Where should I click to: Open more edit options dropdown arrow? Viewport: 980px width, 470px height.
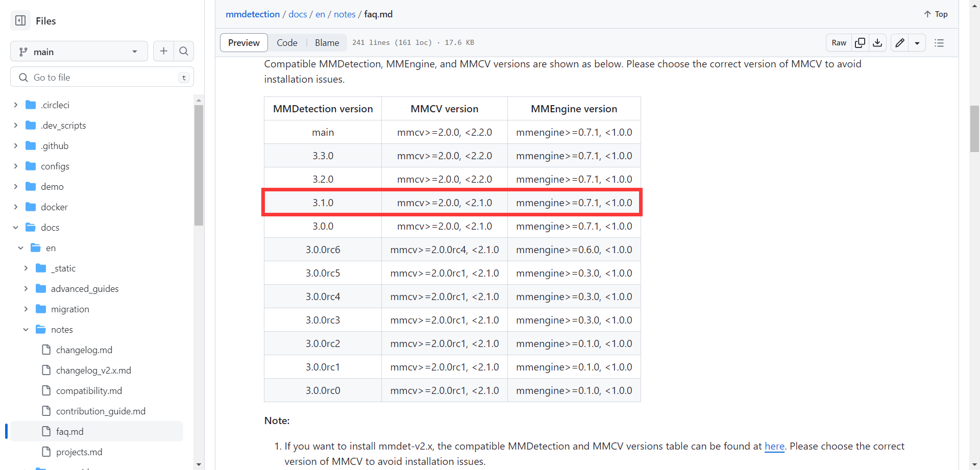coord(917,43)
